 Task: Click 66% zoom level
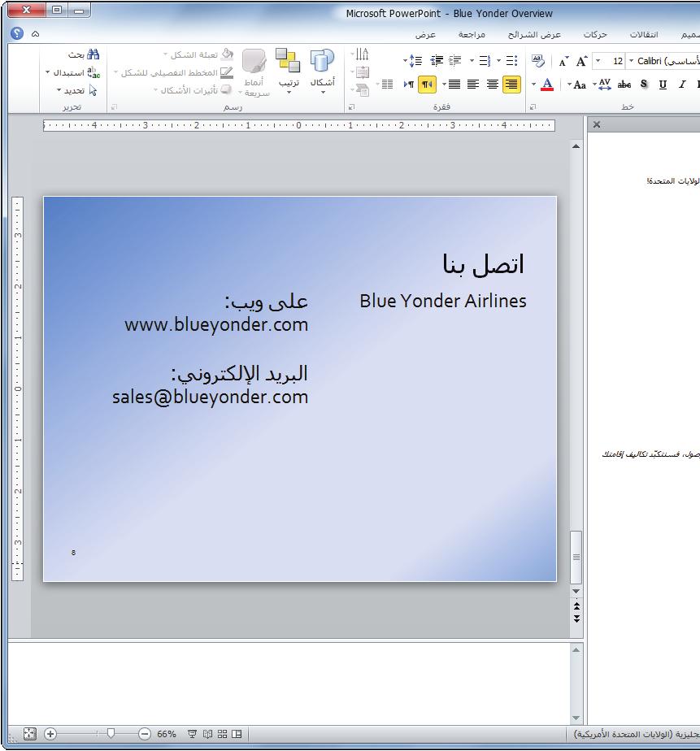coord(166,734)
